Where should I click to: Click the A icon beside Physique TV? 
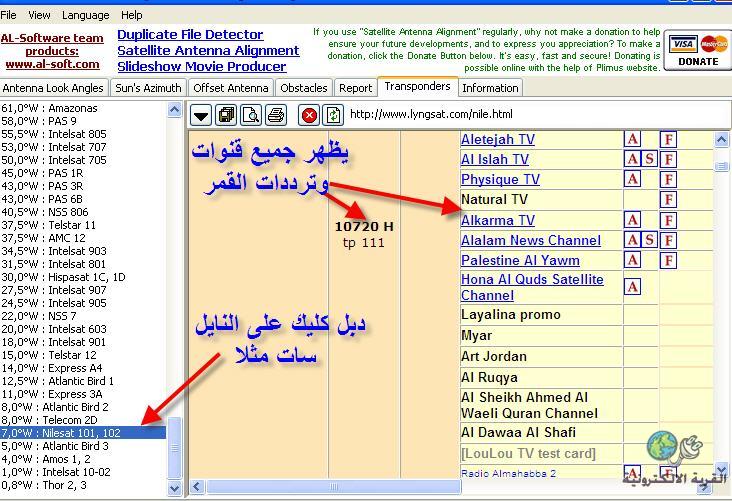[633, 179]
